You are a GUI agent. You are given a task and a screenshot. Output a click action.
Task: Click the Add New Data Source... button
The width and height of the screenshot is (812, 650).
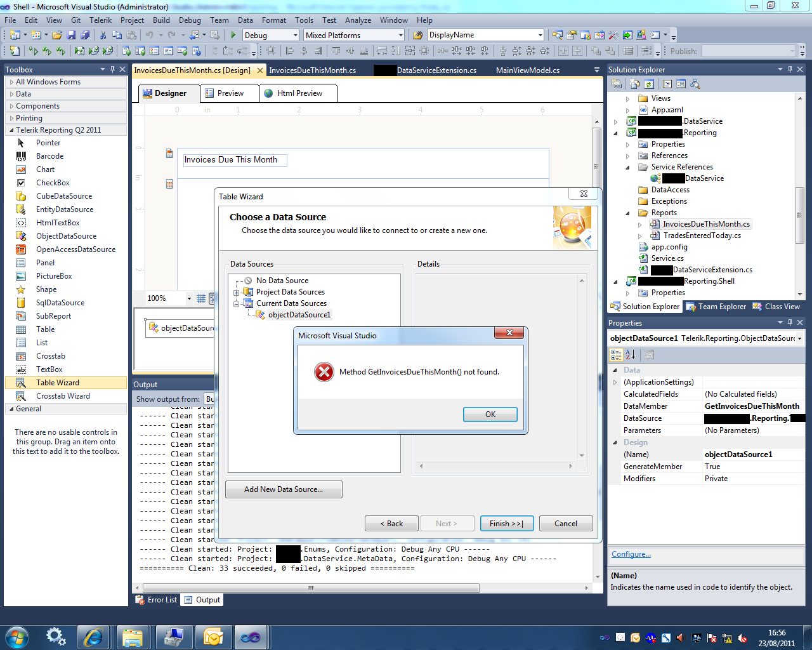click(x=284, y=489)
